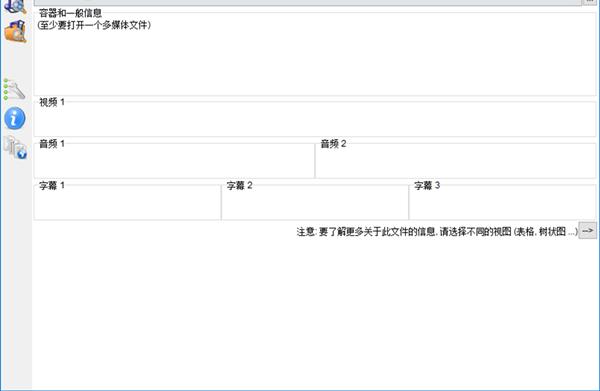Click the 视频 1 panel

[x=315, y=119]
